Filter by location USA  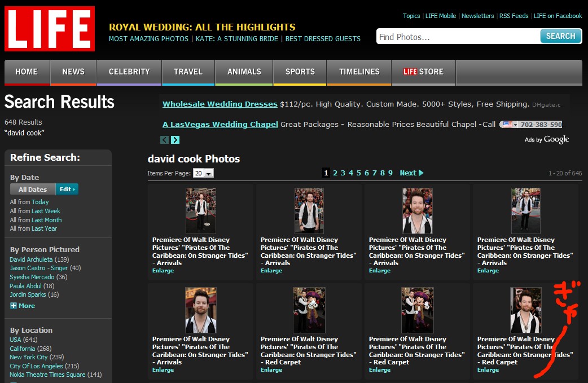point(15,340)
